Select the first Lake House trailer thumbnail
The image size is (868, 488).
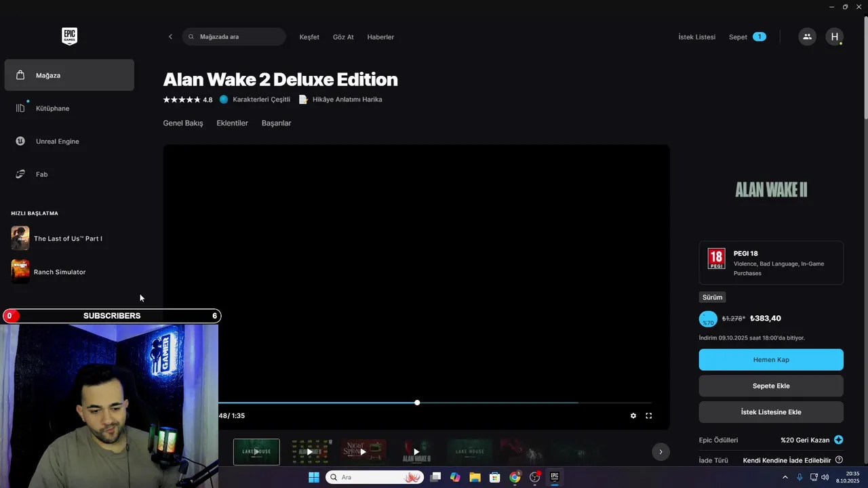(256, 452)
